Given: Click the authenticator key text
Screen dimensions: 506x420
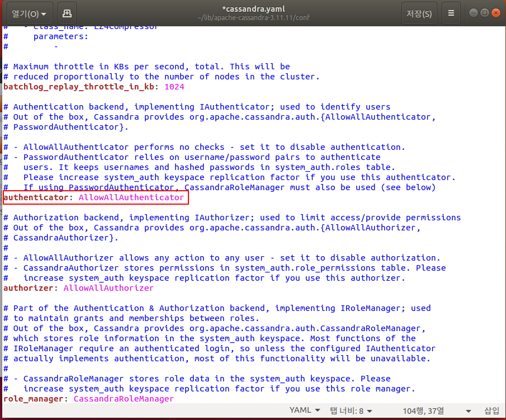Looking at the screenshot, I should (x=36, y=197).
